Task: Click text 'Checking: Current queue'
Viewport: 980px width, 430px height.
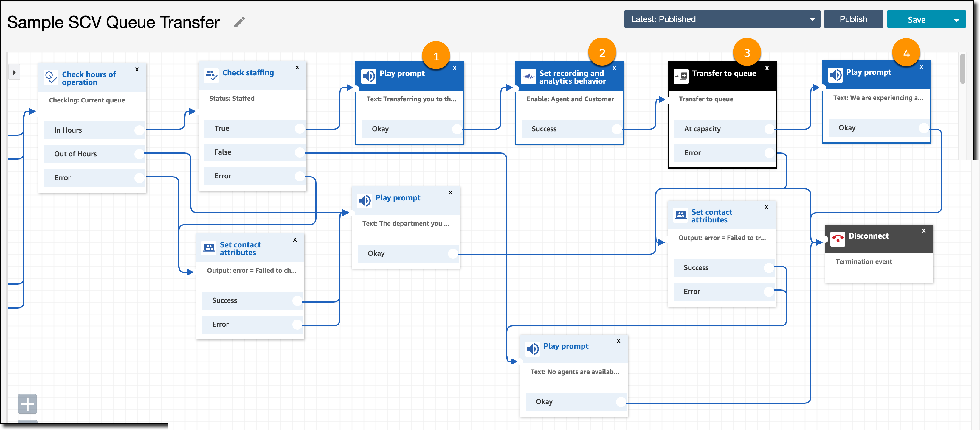Action: (87, 100)
